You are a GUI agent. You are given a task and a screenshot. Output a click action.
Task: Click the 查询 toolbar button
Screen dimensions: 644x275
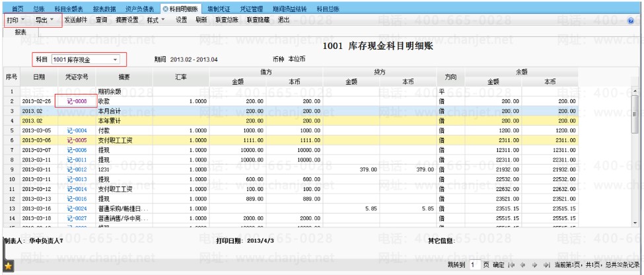(x=102, y=20)
